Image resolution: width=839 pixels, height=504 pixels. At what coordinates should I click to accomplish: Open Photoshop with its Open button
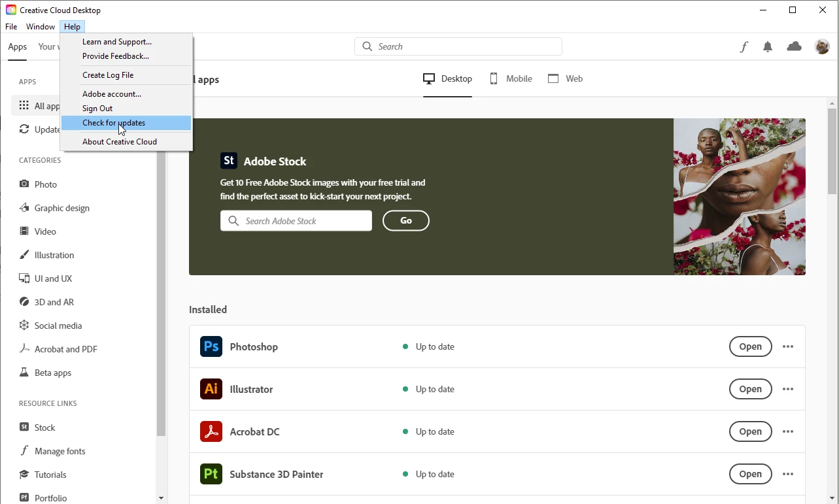tap(751, 346)
